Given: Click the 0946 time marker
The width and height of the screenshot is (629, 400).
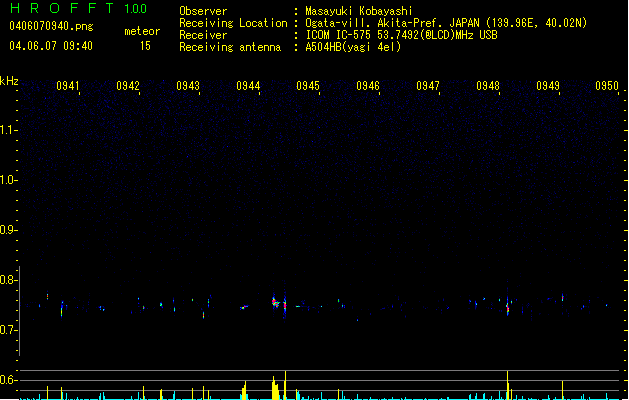Looking at the screenshot, I should pos(368,86).
